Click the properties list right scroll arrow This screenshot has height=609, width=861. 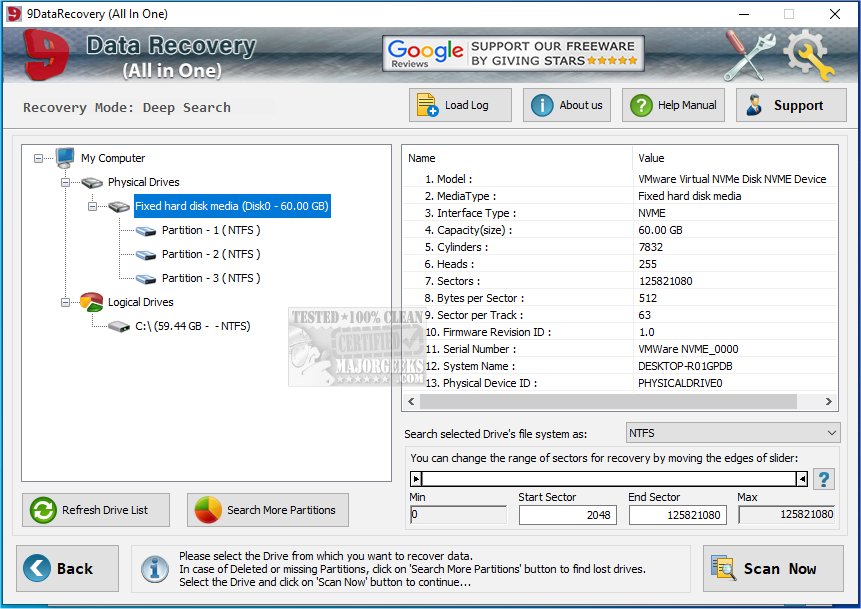pyautogui.click(x=829, y=401)
